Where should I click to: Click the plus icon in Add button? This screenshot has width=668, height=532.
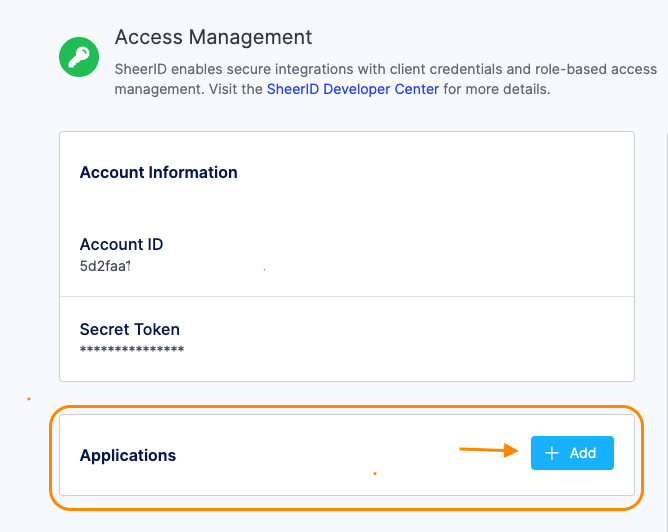(552, 453)
